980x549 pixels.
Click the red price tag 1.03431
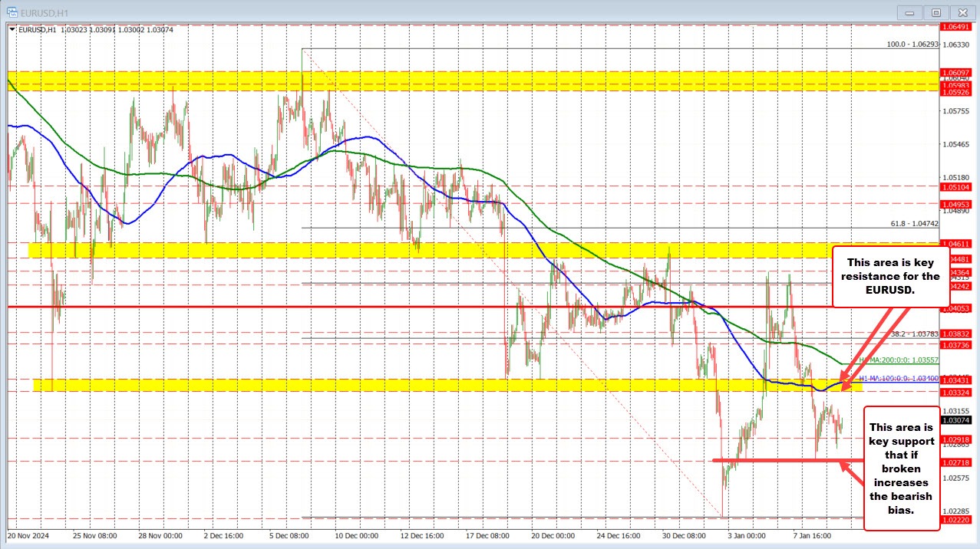(x=957, y=380)
